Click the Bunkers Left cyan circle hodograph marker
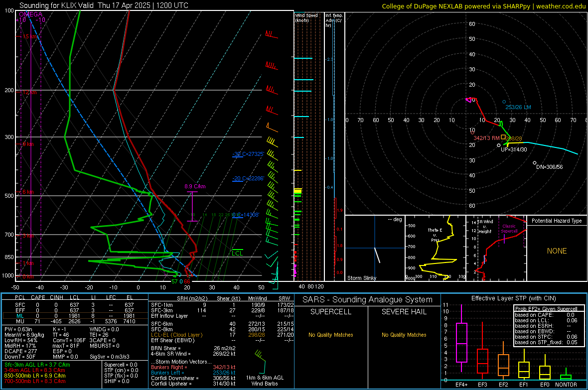This screenshot has height=390, width=588. pyautogui.click(x=504, y=102)
